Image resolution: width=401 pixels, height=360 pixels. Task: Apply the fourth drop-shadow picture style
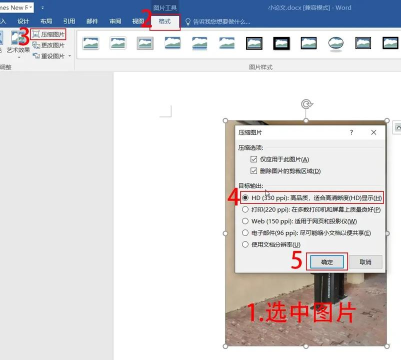click(172, 43)
